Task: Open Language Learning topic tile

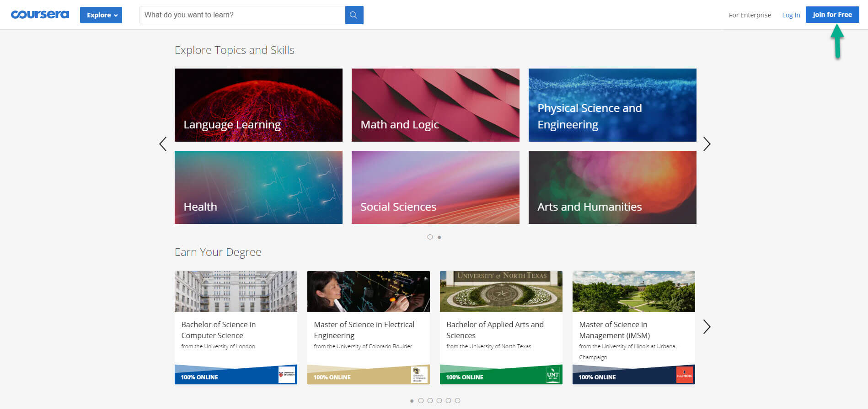Action: coord(258,105)
